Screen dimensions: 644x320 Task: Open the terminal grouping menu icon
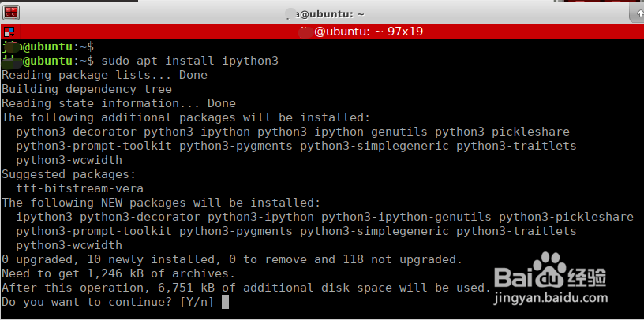coord(8,32)
